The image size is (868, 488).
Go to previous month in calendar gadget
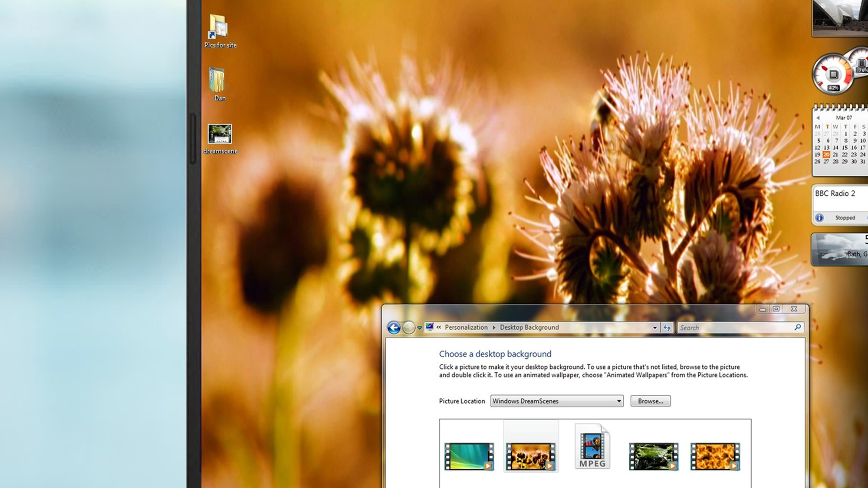click(x=818, y=118)
